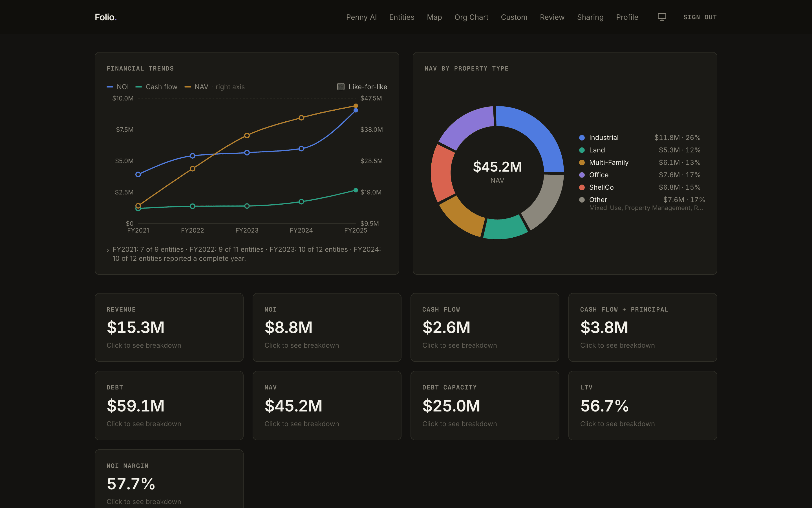Open the NAV $45.2M metric card
Screen dimensions: 812x508
pyautogui.click(x=327, y=406)
